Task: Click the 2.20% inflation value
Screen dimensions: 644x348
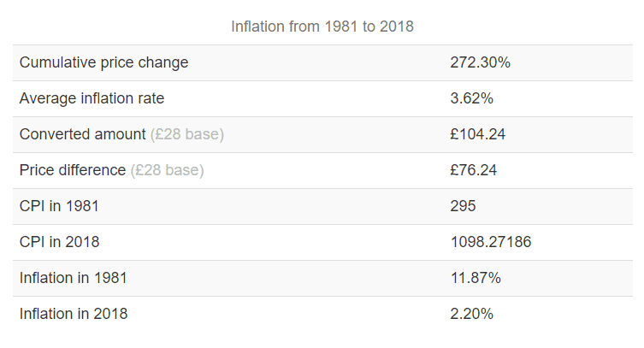Action: pos(471,314)
